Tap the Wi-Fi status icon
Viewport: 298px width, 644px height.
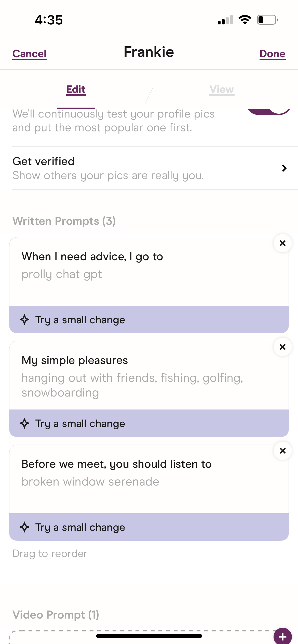pyautogui.click(x=245, y=20)
